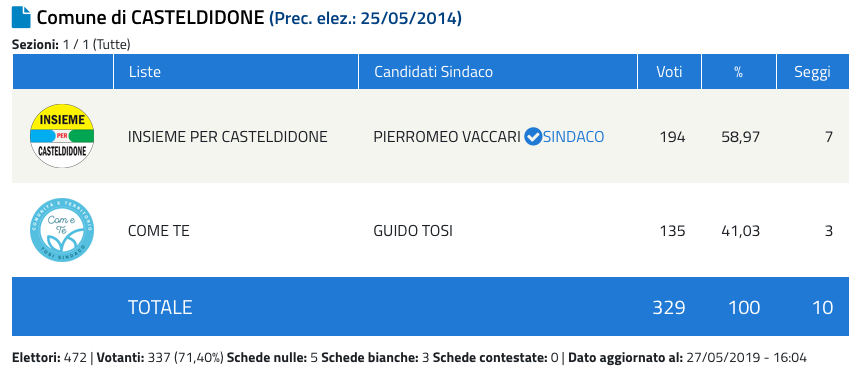Screen dimensions: 864x376
Task: Click the total votes value 329
Action: (x=669, y=307)
